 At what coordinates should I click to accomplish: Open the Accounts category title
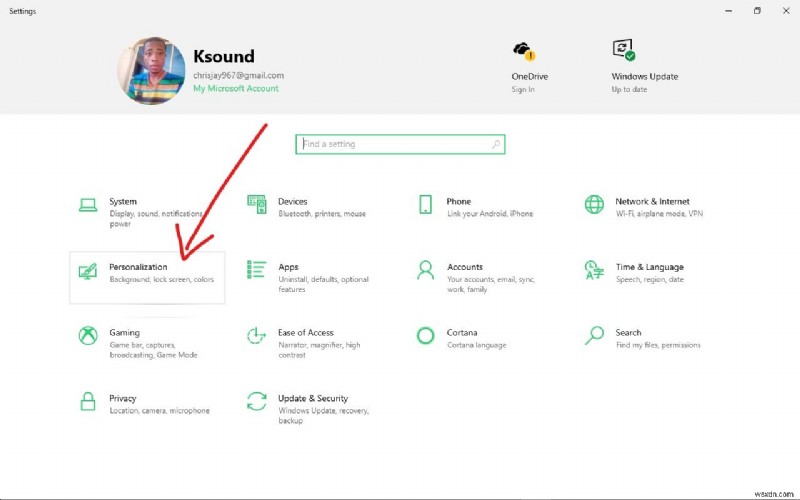click(x=465, y=267)
